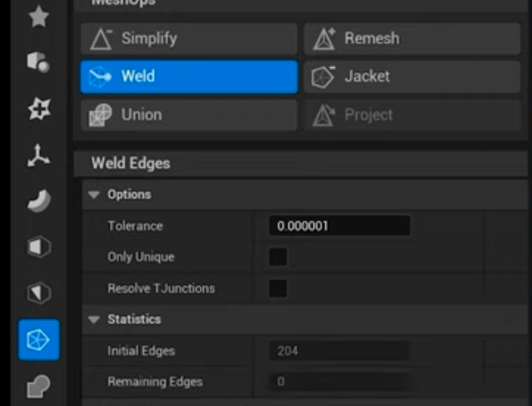The height and width of the screenshot is (406, 532).
Task: Click the bottom overlapping-shapes sidebar icon
Action: (x=38, y=386)
